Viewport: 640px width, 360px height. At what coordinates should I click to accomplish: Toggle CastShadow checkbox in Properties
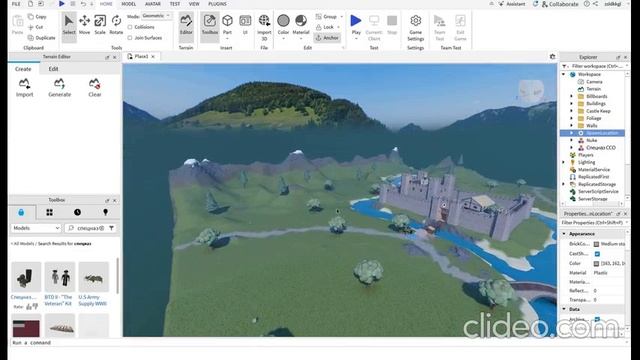597,254
